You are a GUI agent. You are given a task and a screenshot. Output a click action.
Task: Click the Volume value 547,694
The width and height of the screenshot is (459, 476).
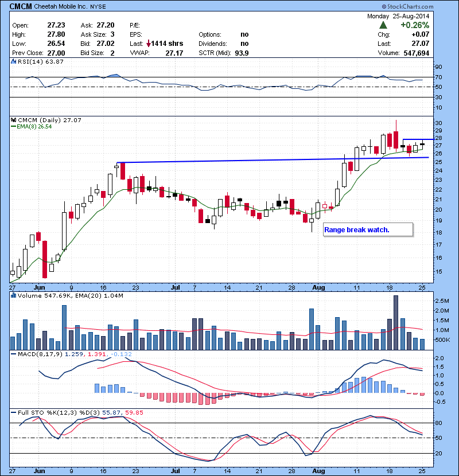[x=417, y=53]
